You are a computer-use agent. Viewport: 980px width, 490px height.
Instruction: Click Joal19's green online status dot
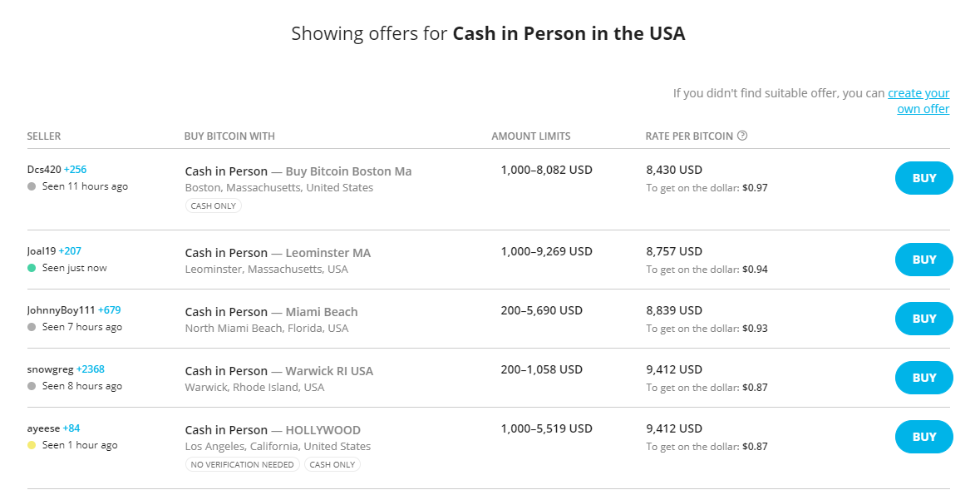[32, 268]
